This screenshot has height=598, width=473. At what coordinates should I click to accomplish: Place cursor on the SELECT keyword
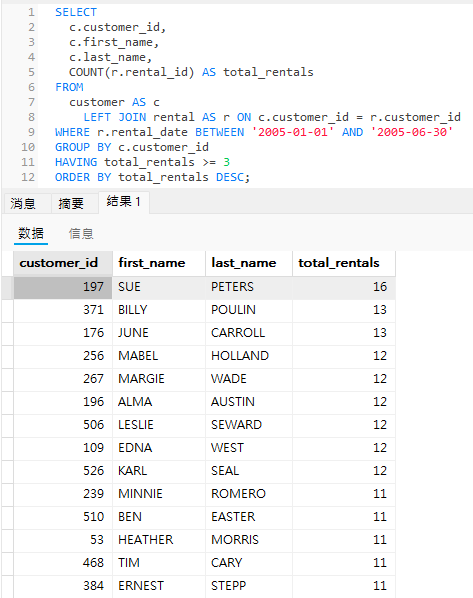coord(76,12)
